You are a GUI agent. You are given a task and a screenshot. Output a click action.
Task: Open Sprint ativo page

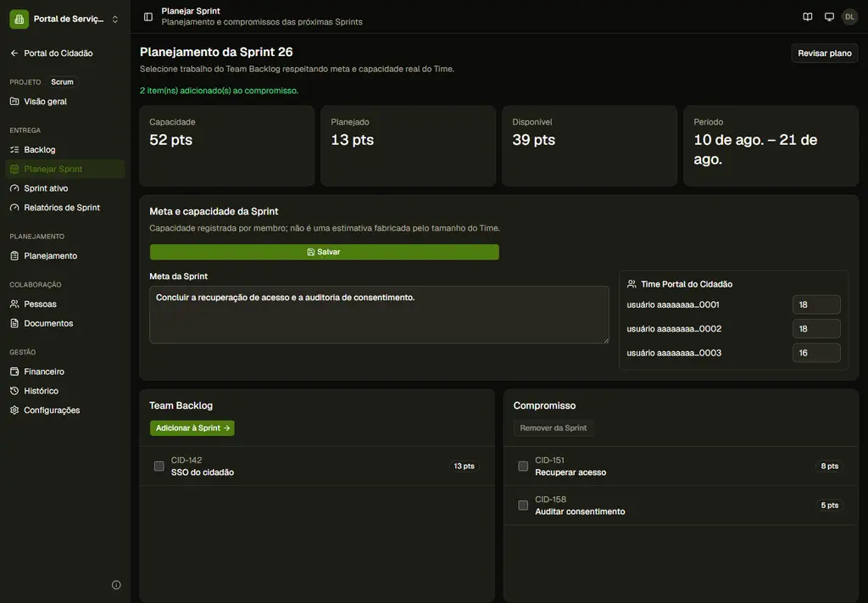tap(65, 188)
